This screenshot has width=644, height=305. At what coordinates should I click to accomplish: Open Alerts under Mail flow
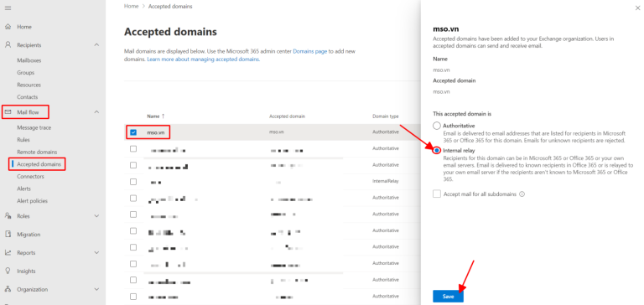(23, 189)
